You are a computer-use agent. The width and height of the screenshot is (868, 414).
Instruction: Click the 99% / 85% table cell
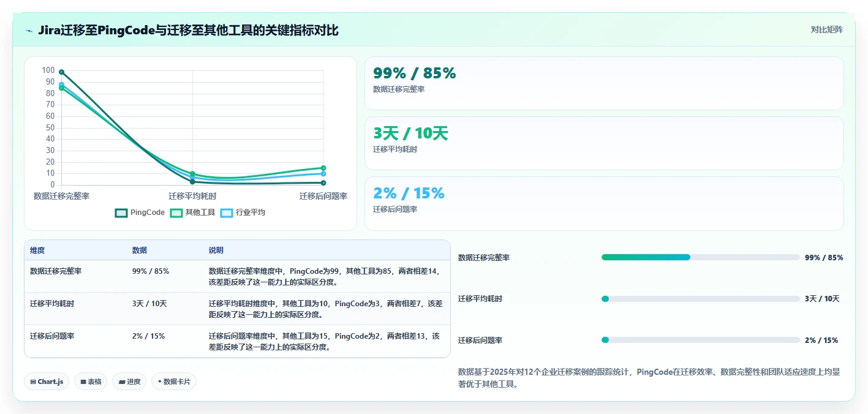pos(151,271)
